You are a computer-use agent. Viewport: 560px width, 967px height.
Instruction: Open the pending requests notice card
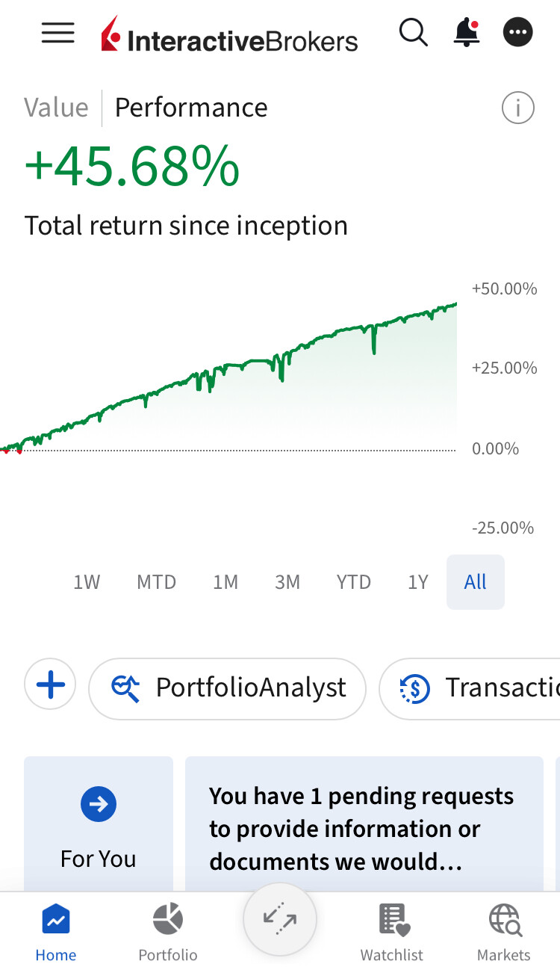364,828
